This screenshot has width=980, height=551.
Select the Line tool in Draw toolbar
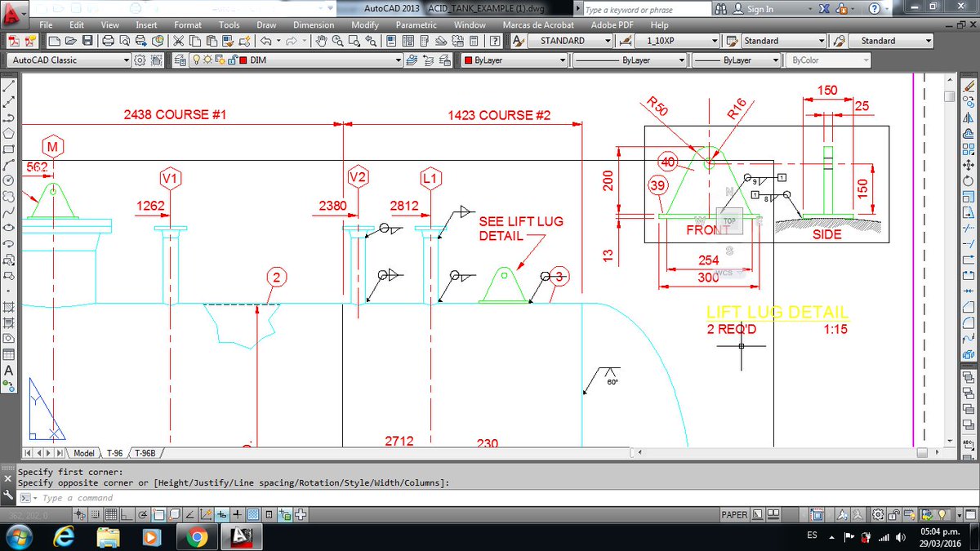click(9, 86)
